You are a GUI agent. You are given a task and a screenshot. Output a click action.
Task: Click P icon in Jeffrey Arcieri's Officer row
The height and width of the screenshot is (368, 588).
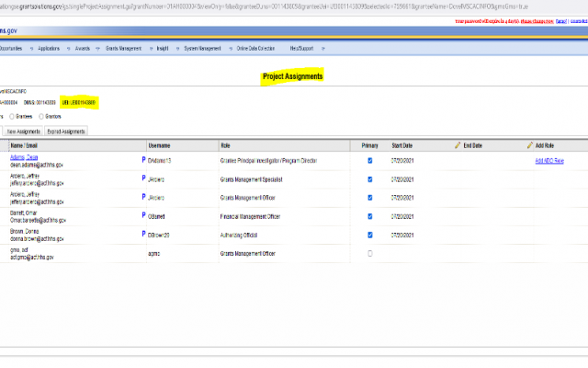143,196
